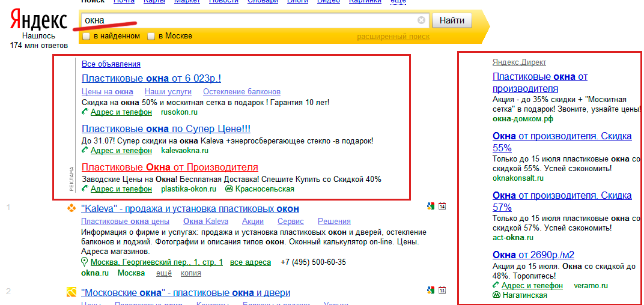The width and height of the screenshot is (644, 305).
Task: Expand the 'ещё' link under Kaleva result
Action: (x=164, y=273)
